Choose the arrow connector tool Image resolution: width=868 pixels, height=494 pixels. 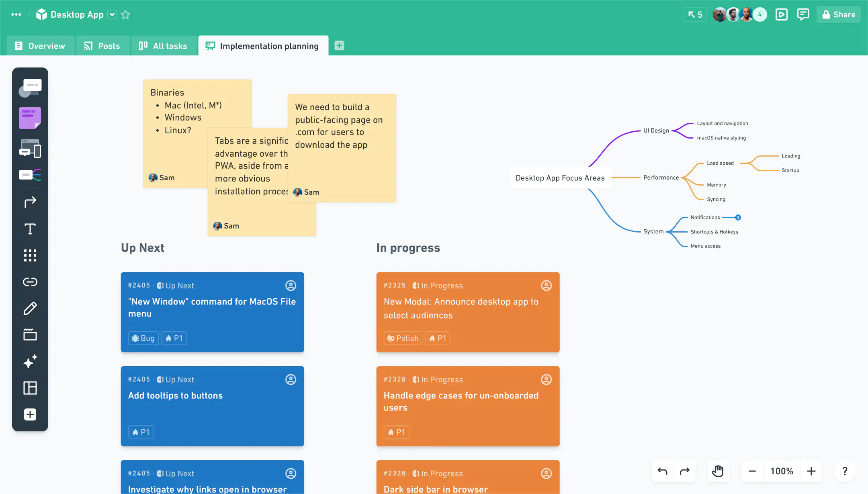click(x=30, y=202)
